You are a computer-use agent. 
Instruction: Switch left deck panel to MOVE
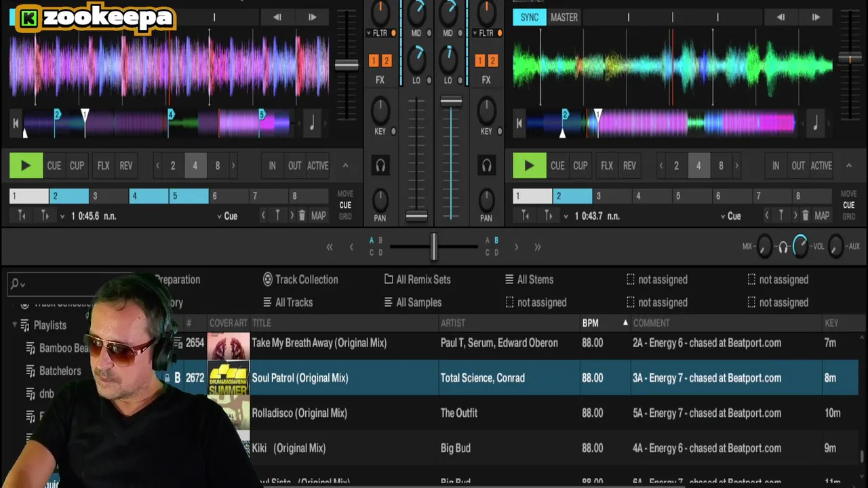(x=345, y=194)
